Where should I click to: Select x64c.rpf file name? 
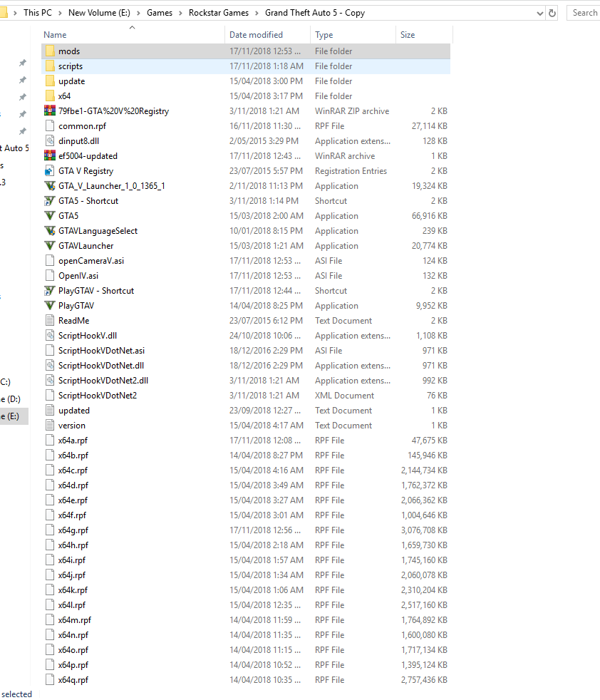pyautogui.click(x=73, y=470)
